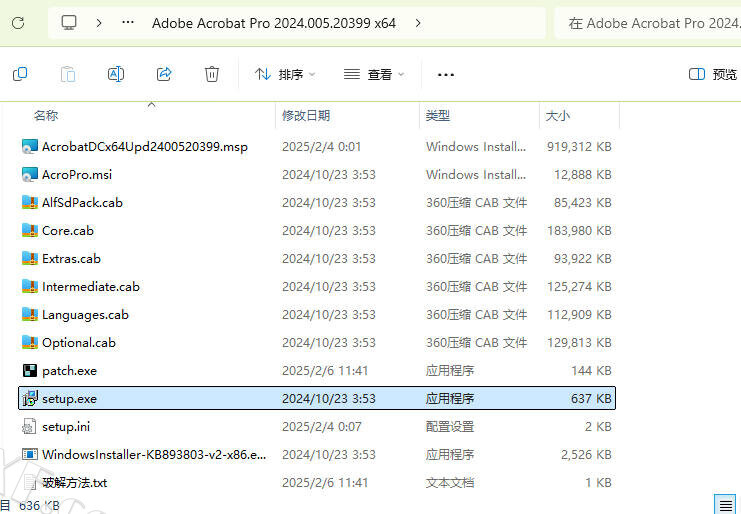Click the 919,312 KB size cell
Viewport: 741px width, 514px height.
(579, 147)
